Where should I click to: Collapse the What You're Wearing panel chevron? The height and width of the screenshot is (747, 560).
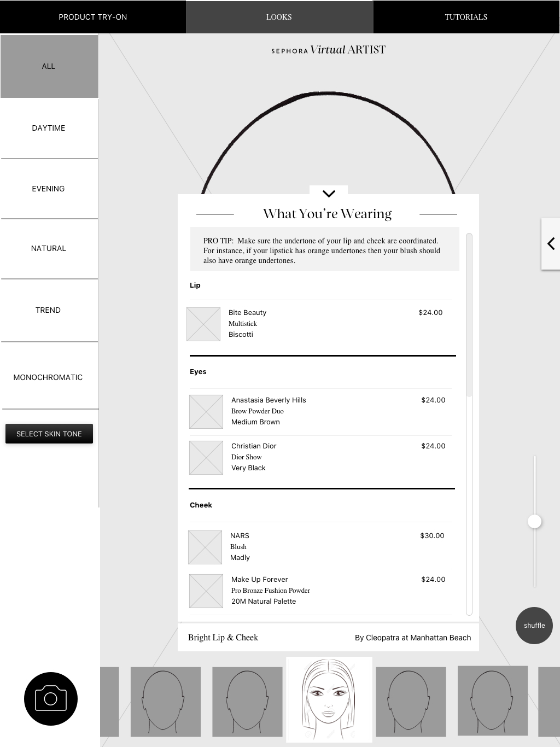(329, 193)
